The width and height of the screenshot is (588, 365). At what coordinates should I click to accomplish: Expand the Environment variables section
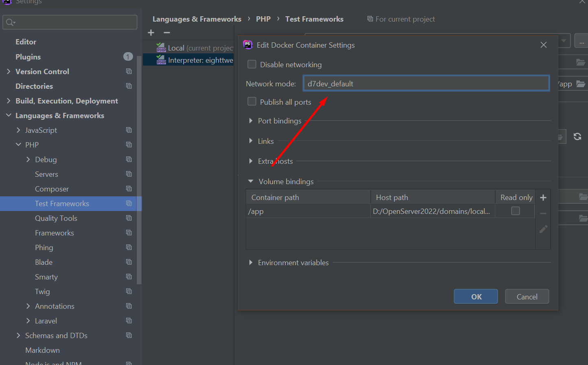click(x=251, y=263)
